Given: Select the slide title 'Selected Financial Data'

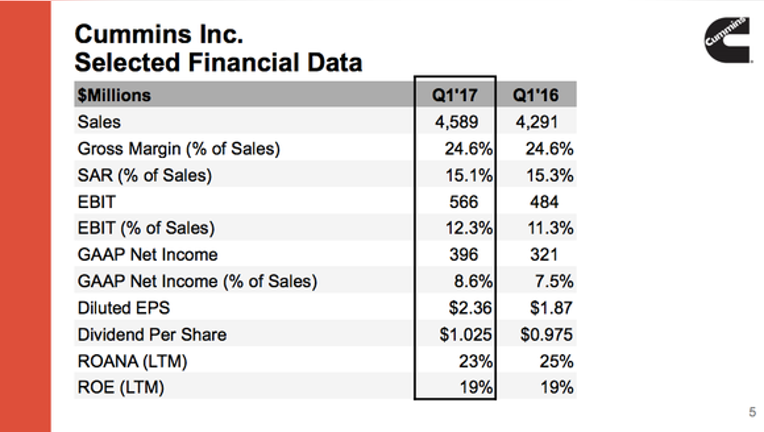Looking at the screenshot, I should click(x=218, y=62).
